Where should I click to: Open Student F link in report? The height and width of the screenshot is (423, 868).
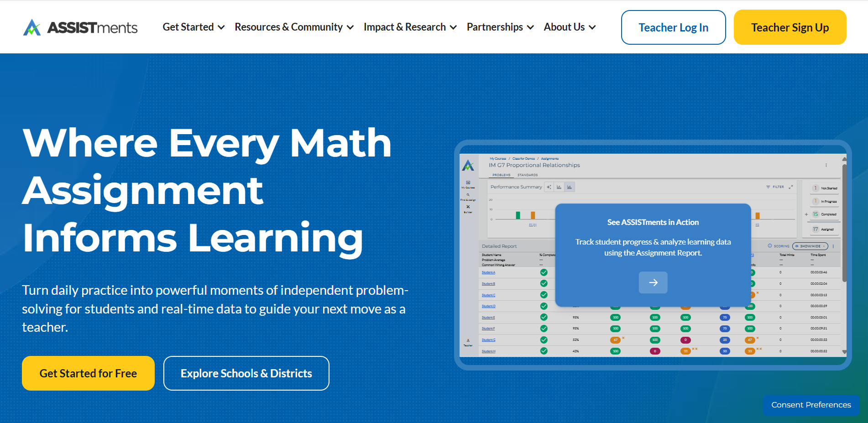coord(488,329)
